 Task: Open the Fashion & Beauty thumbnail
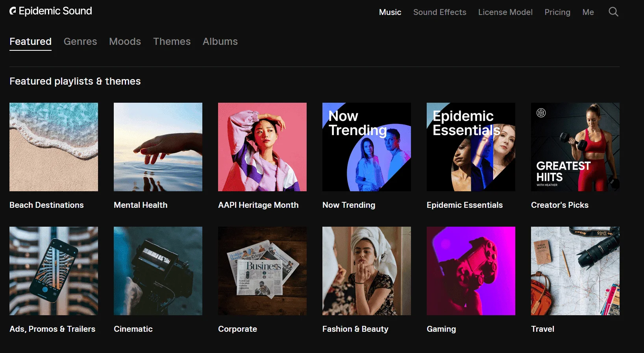click(366, 271)
